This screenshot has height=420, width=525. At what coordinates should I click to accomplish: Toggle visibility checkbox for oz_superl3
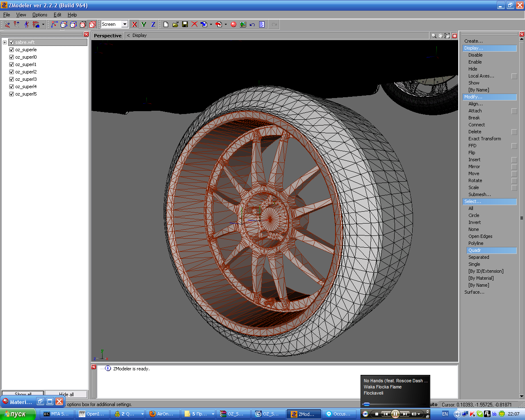[11, 79]
